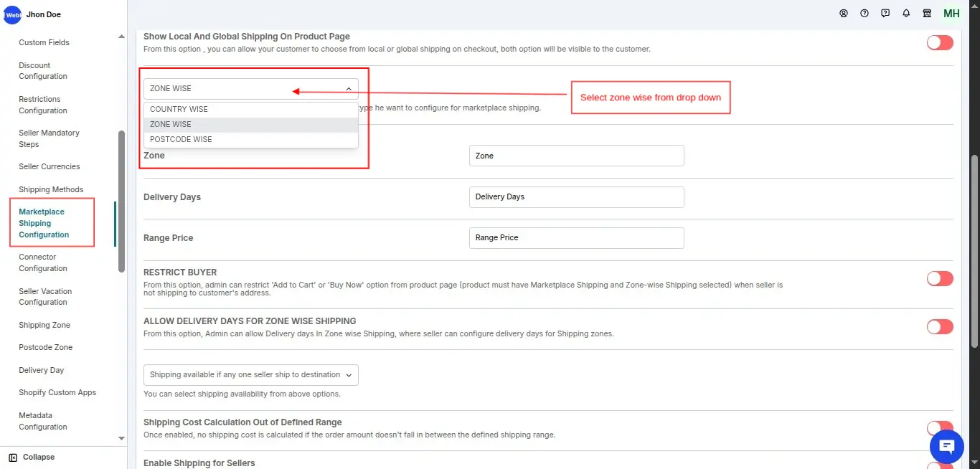Open the shipping availability dropdown
980x469 pixels.
pyautogui.click(x=251, y=374)
